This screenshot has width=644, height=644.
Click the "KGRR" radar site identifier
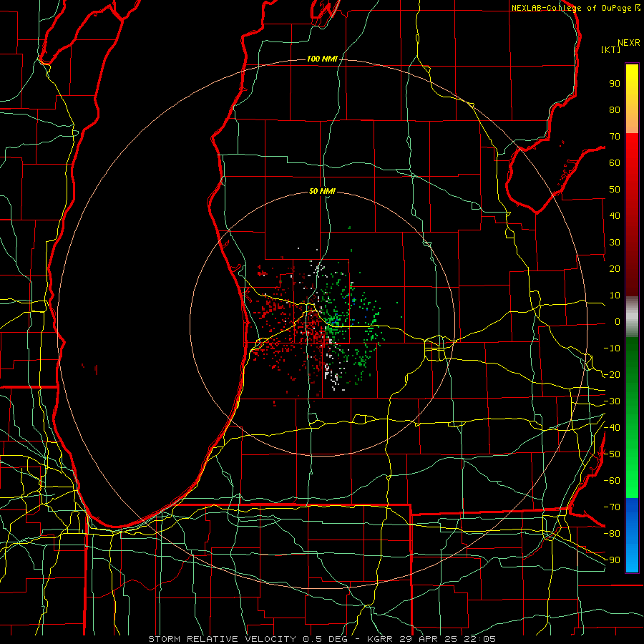click(379, 639)
